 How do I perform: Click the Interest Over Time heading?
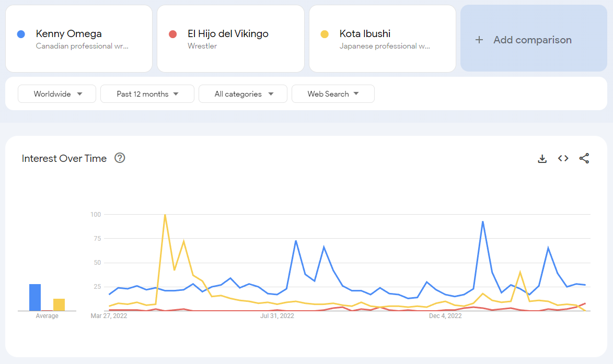click(64, 158)
